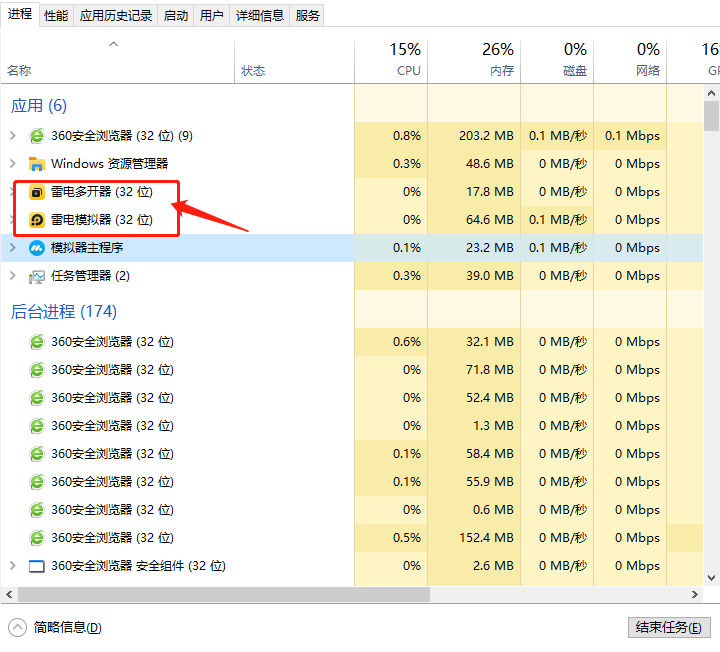Expand the 任务管理器 (2) process group
Viewport: 720px width, 652px height.
(13, 276)
